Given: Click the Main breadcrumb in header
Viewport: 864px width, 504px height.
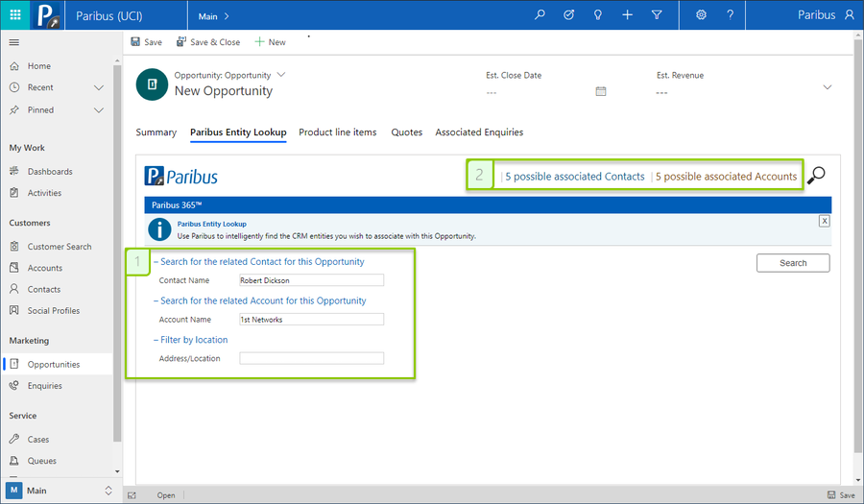Looking at the screenshot, I should [207, 16].
